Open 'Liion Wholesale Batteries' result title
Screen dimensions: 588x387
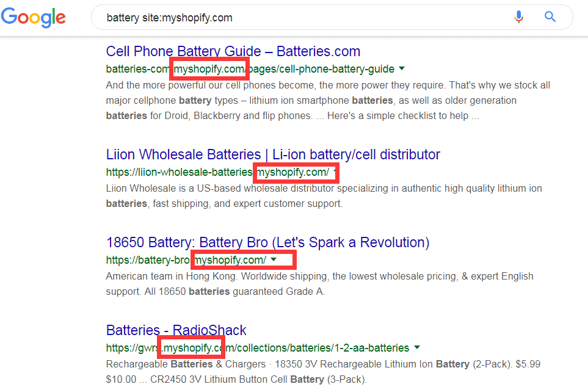(273, 154)
